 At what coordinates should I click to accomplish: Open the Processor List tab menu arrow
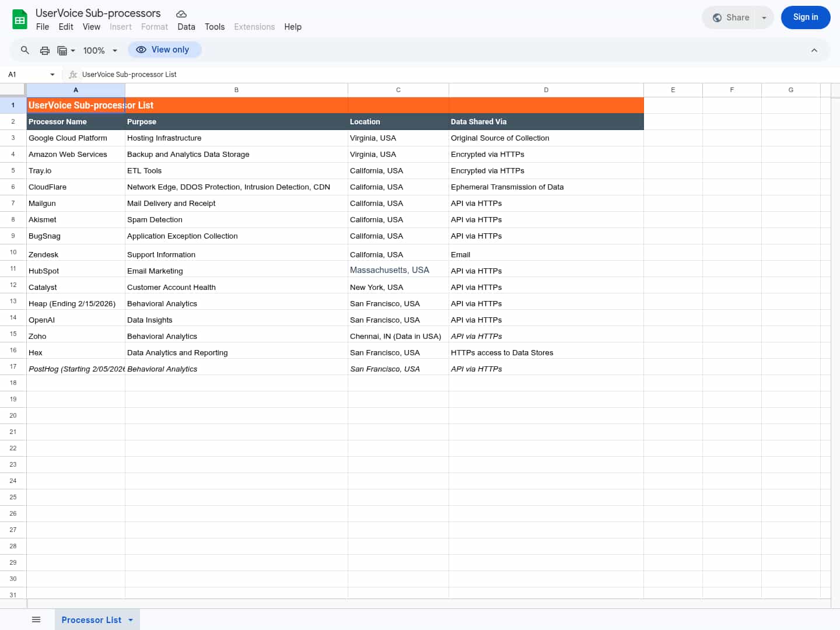(131, 620)
